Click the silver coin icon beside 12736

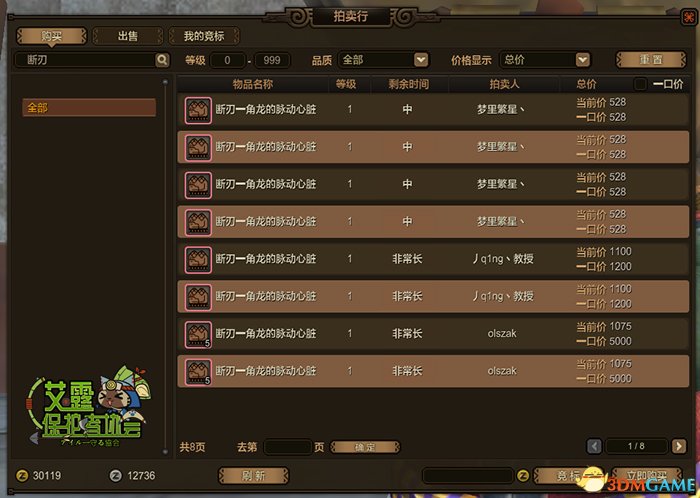(116, 476)
